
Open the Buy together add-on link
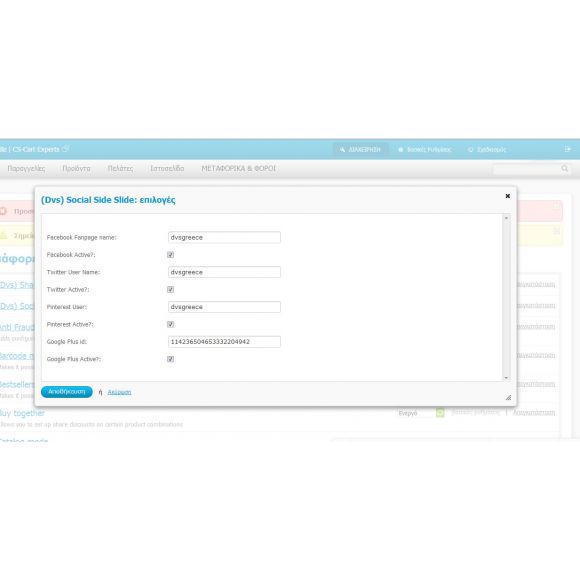pos(22,413)
